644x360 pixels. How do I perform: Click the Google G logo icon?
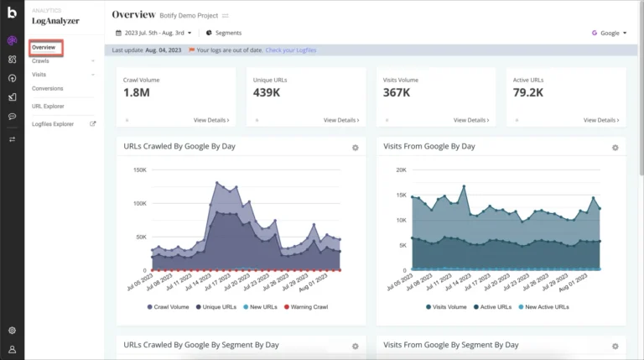pos(595,33)
